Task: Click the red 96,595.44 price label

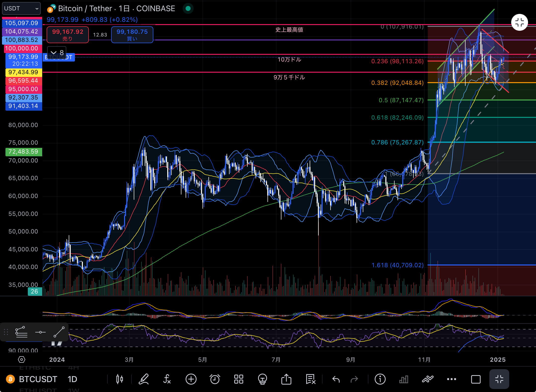Action: (24, 81)
